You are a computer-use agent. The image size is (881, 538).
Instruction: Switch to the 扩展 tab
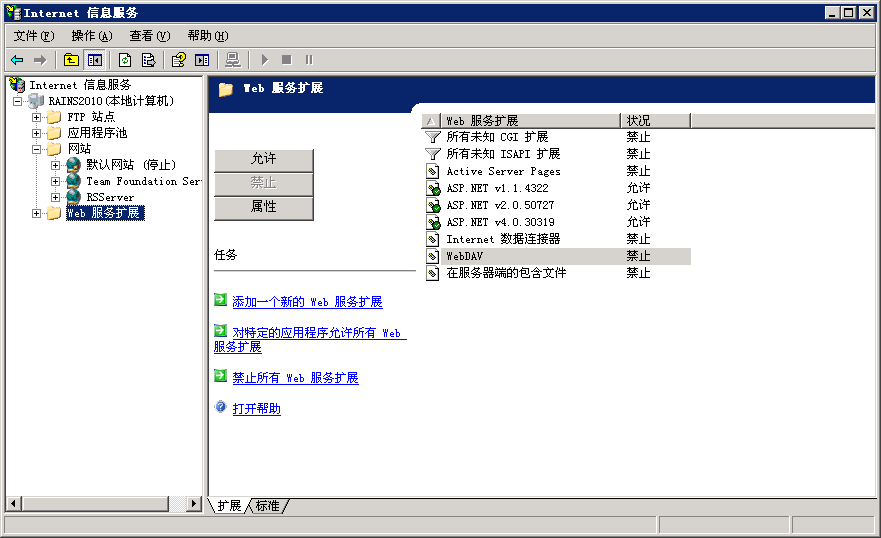229,506
